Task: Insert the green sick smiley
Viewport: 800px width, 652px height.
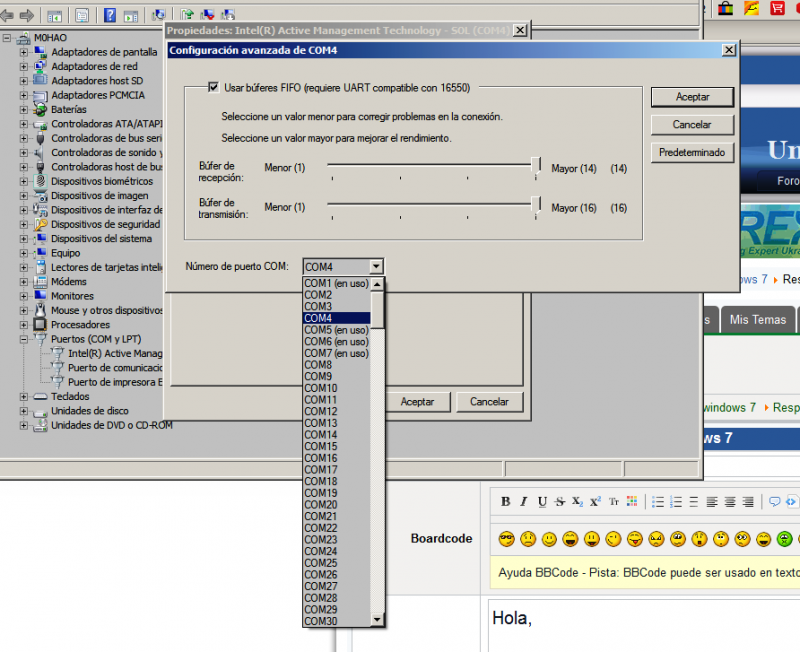Action: click(785, 539)
